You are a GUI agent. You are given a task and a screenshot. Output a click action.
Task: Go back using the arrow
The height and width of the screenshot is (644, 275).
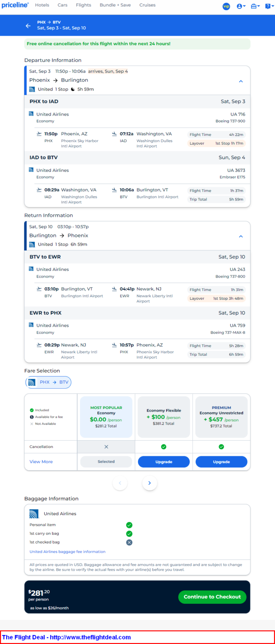tap(28, 25)
